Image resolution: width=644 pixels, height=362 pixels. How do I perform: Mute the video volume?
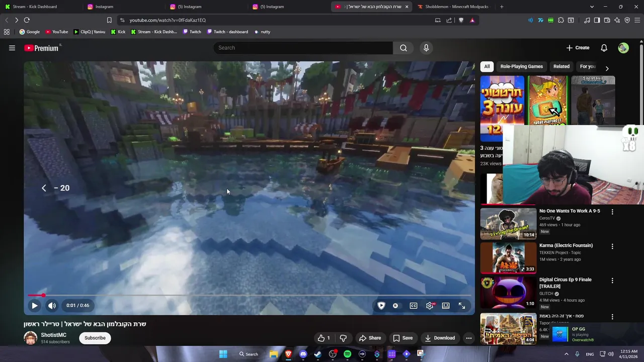pyautogui.click(x=52, y=305)
